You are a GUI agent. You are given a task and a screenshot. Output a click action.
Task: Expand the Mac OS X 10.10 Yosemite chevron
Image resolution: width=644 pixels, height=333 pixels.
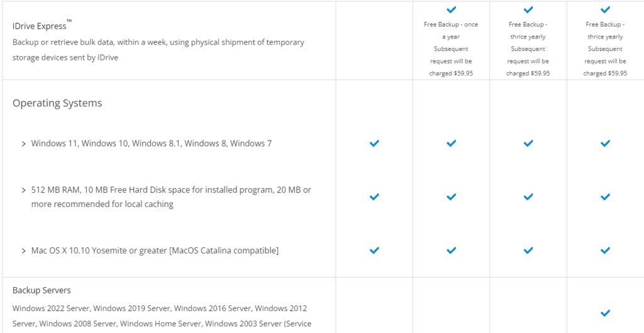pos(23,251)
